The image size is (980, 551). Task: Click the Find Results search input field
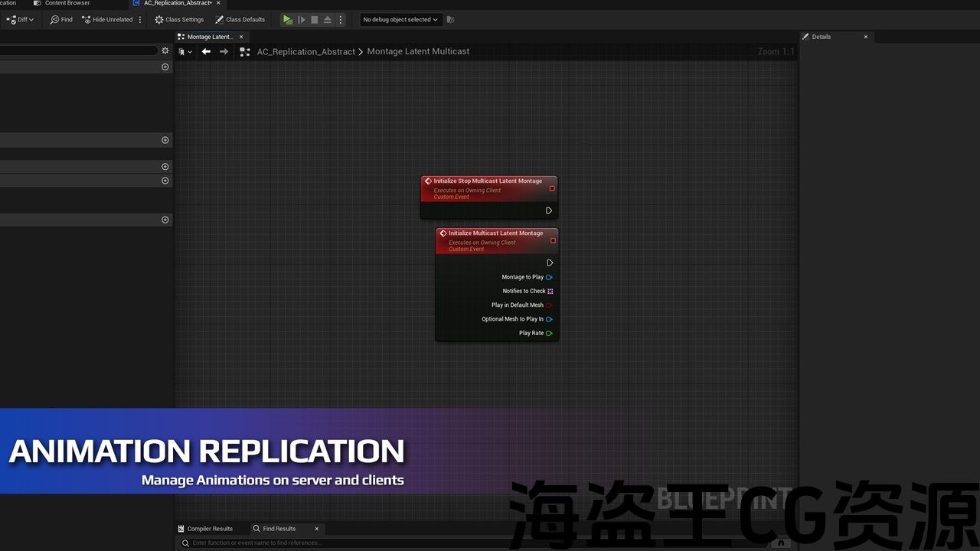point(475,543)
